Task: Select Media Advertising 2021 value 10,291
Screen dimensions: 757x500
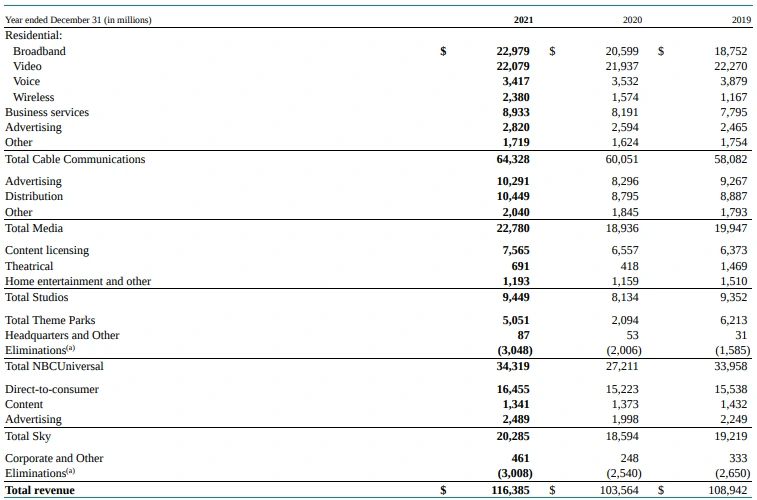Action: (513, 181)
